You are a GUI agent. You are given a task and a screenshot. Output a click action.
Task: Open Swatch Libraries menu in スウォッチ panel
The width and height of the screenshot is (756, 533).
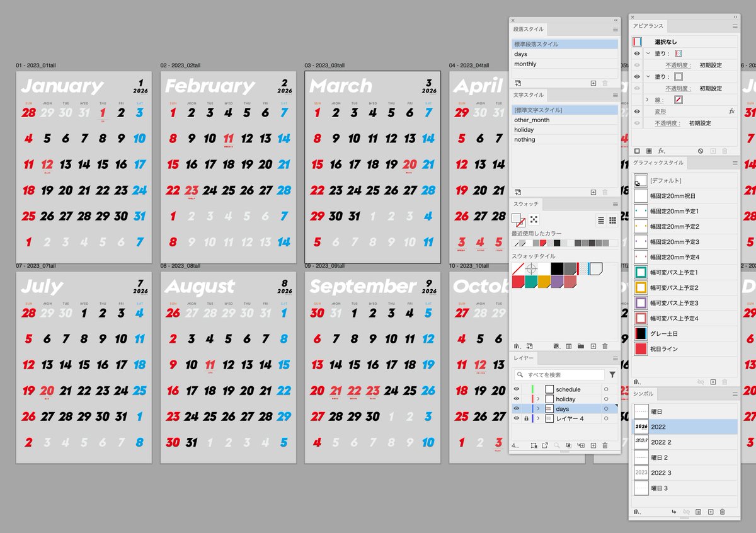(x=517, y=346)
